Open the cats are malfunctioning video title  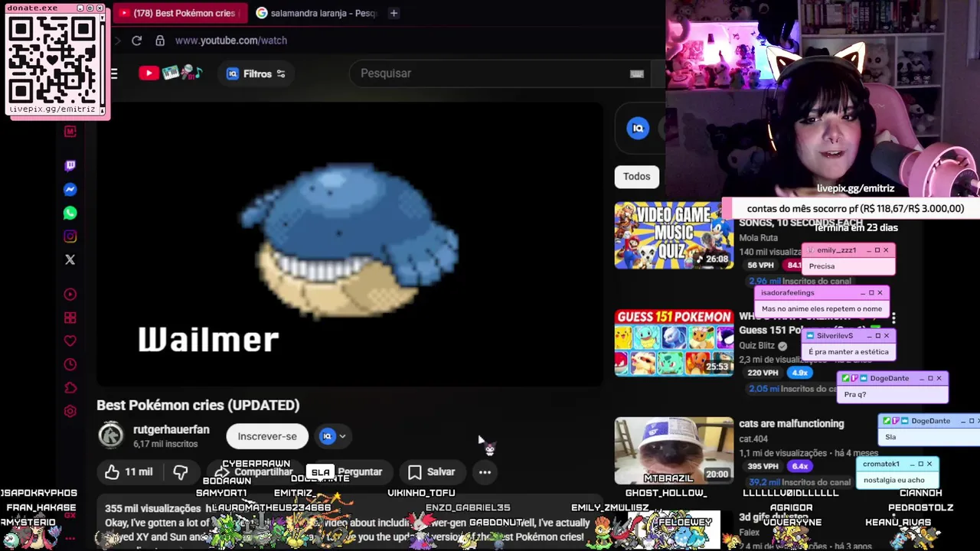792,423
